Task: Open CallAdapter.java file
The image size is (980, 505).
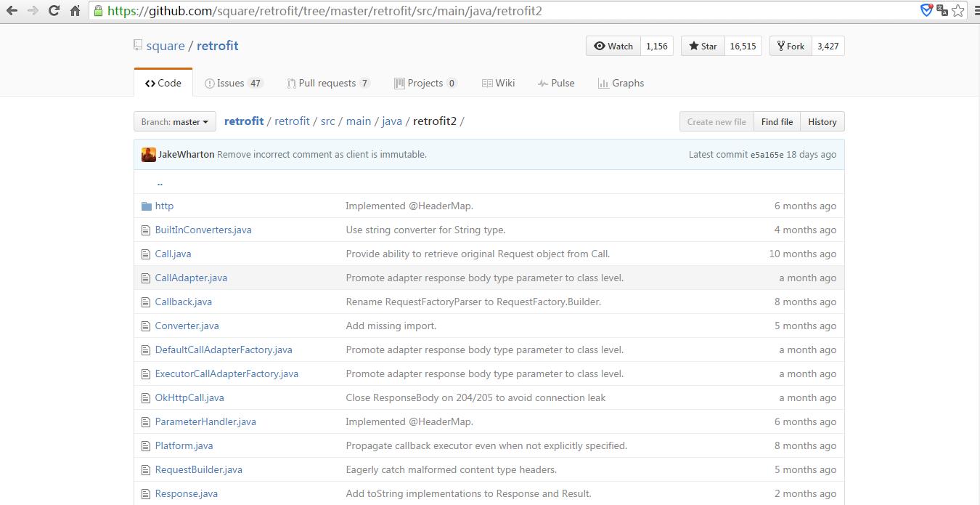Action: tap(191, 278)
